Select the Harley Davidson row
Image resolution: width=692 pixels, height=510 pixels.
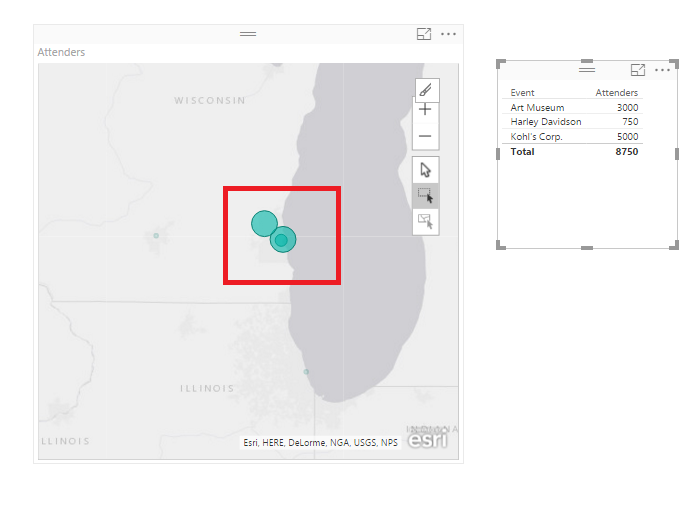click(x=572, y=122)
